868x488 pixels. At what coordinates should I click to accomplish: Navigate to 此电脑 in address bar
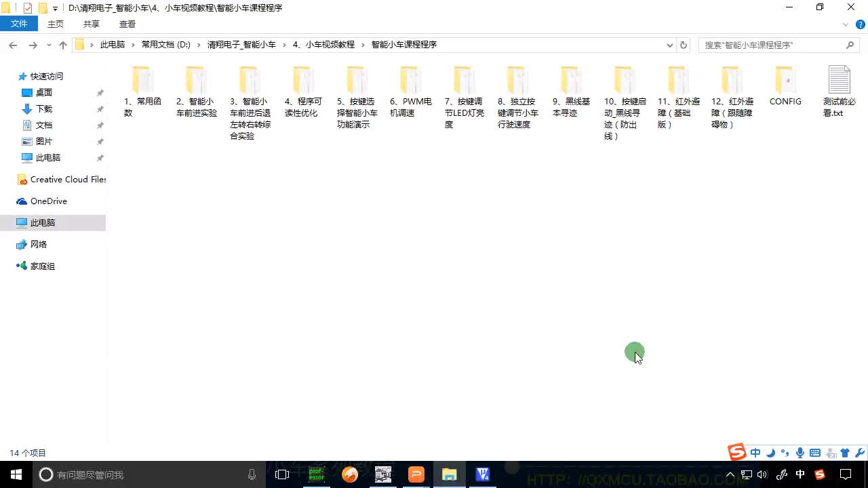point(113,45)
